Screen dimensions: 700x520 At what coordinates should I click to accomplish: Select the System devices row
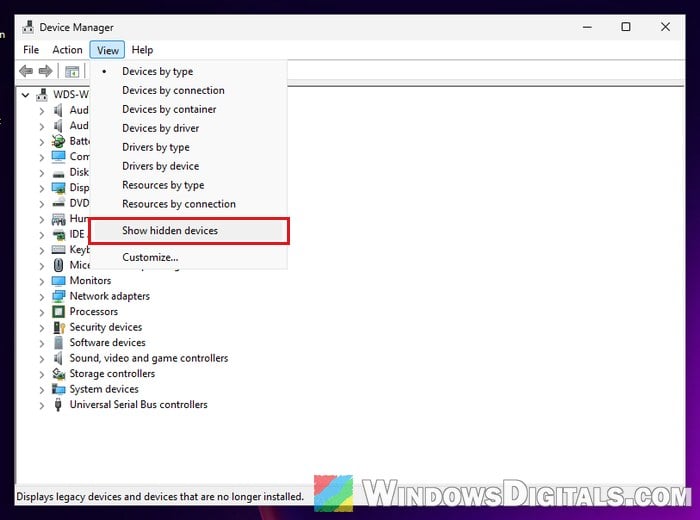[x=104, y=389]
